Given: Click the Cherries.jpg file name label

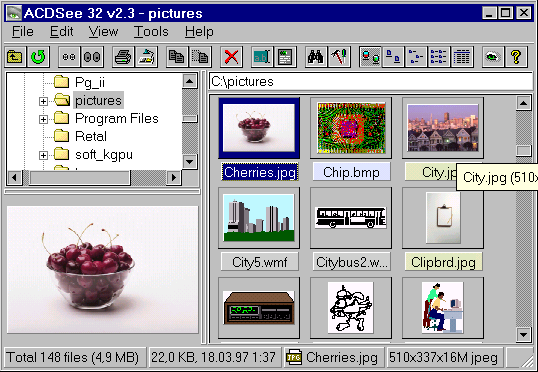Looking at the screenshot, I should (x=260, y=172).
